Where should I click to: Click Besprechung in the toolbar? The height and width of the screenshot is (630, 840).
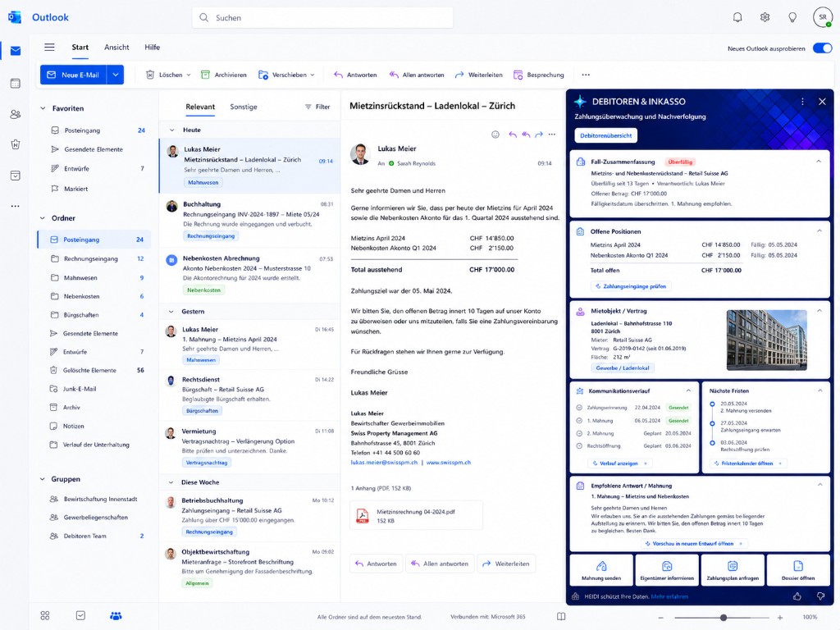[x=539, y=75]
